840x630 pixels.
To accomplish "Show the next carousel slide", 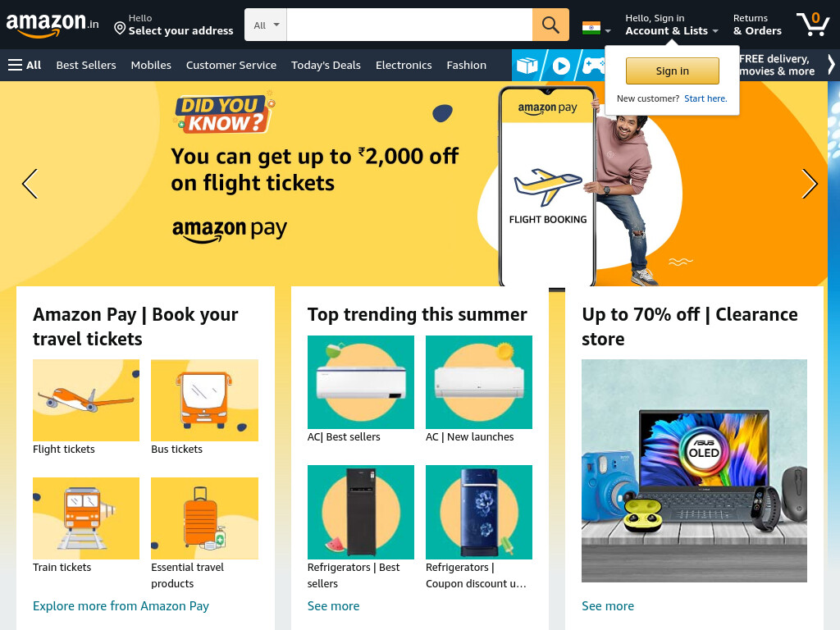I will point(809,184).
